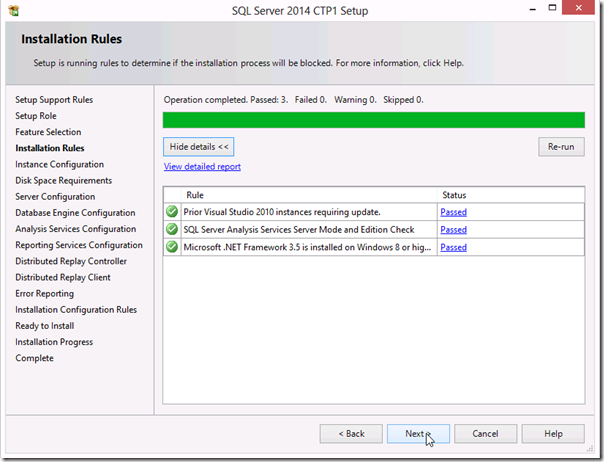
Task: Select Analysis Services Configuration step
Action: 76,229
